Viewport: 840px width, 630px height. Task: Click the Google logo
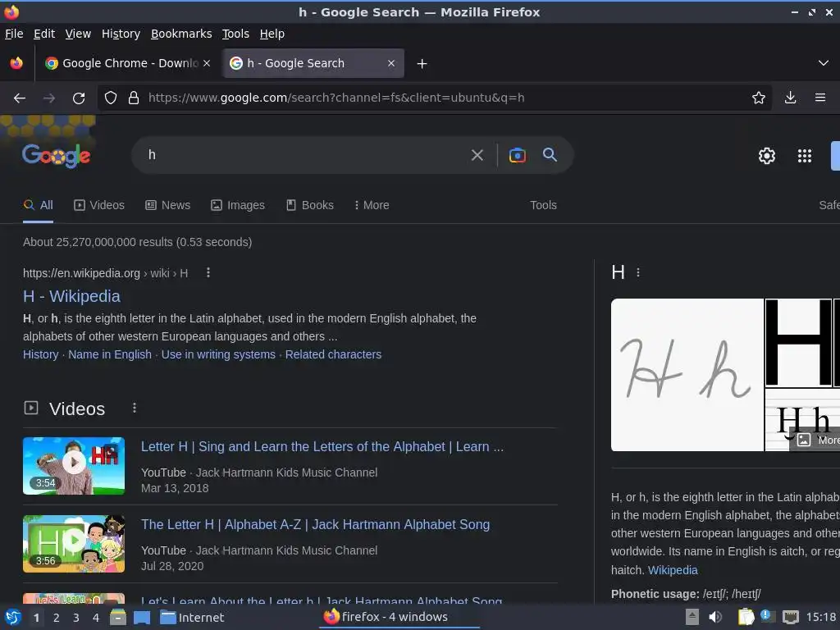click(x=57, y=156)
